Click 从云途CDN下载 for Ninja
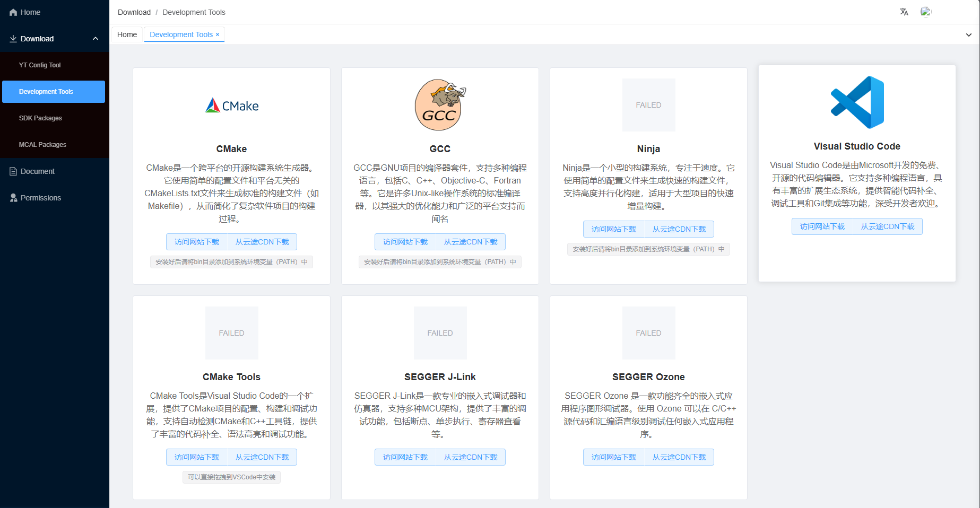Image resolution: width=980 pixels, height=508 pixels. point(679,229)
